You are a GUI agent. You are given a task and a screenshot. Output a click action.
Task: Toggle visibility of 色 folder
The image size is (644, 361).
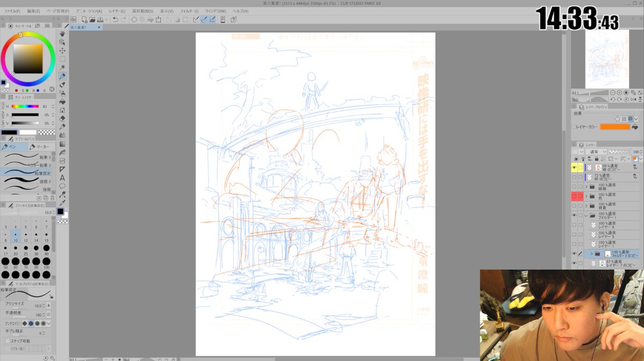(575, 197)
